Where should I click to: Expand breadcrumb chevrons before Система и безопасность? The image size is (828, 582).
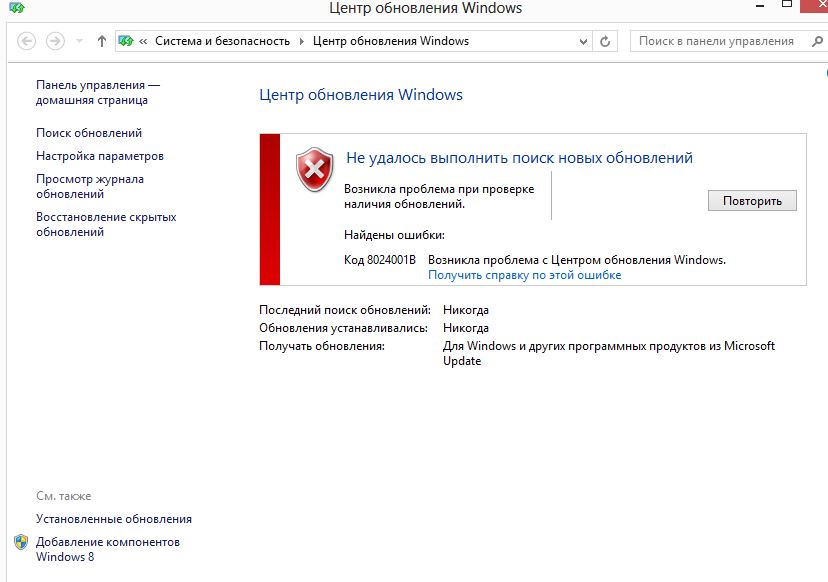(143, 41)
